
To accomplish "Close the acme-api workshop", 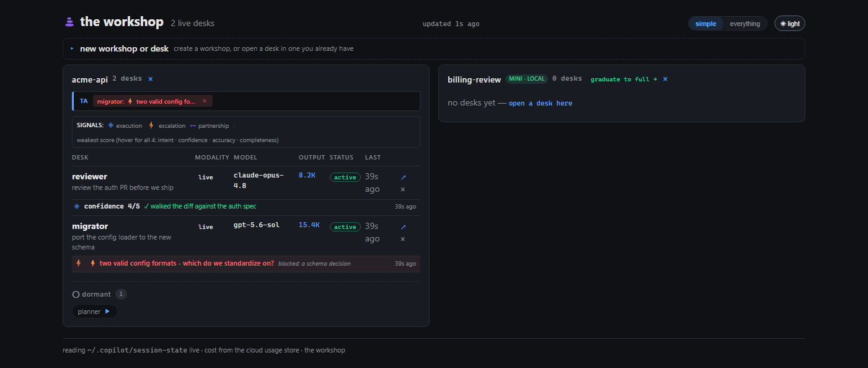I will pyautogui.click(x=151, y=79).
